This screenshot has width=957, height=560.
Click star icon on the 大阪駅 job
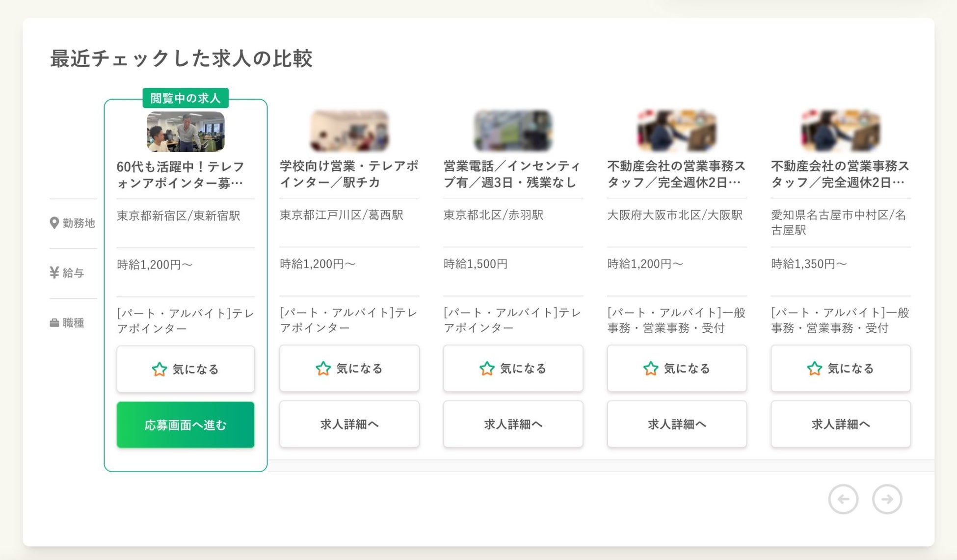[x=650, y=368]
